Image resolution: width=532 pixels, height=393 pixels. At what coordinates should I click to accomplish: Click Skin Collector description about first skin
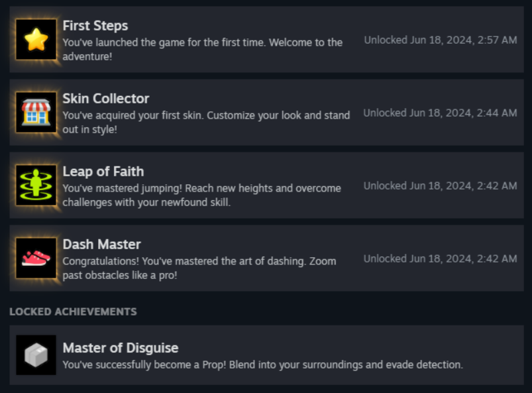coord(206,123)
